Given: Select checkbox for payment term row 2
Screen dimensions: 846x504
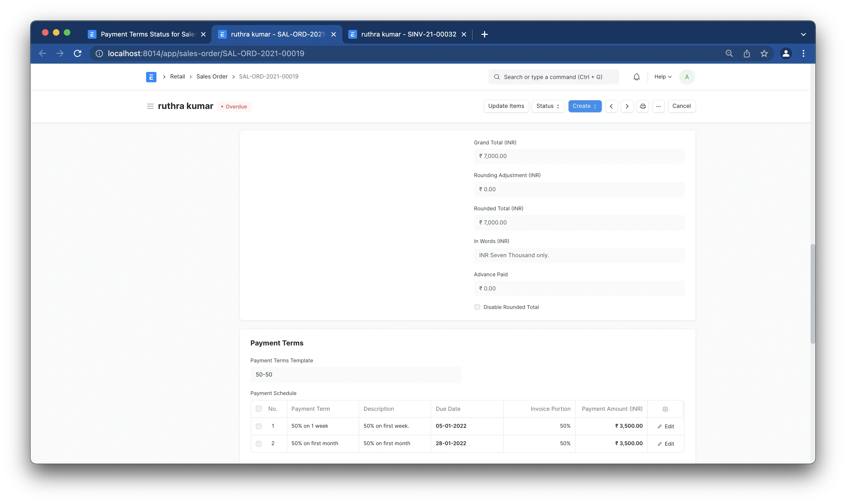Looking at the screenshot, I should (258, 444).
